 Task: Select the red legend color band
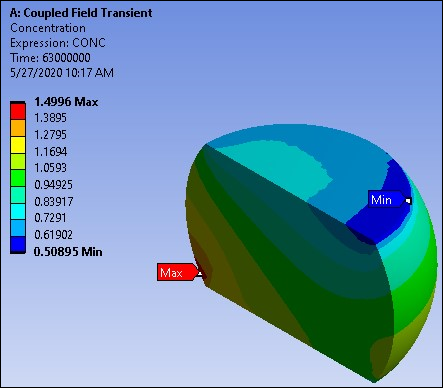point(18,111)
